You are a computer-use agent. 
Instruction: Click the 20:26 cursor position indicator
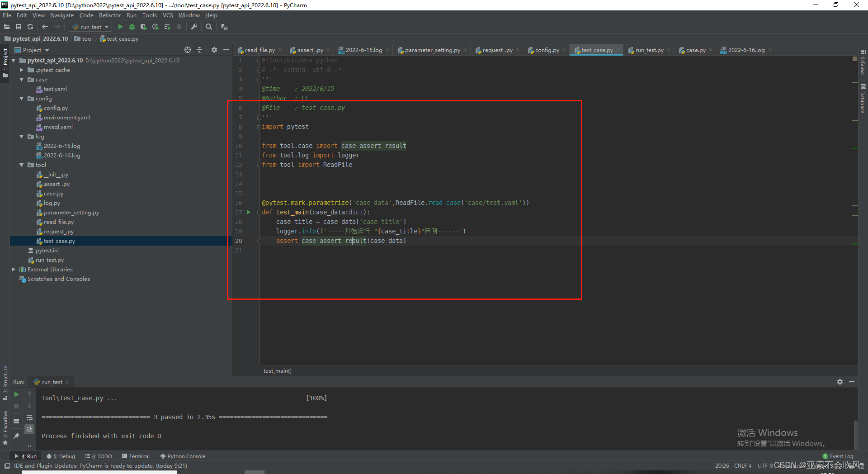coord(722,466)
